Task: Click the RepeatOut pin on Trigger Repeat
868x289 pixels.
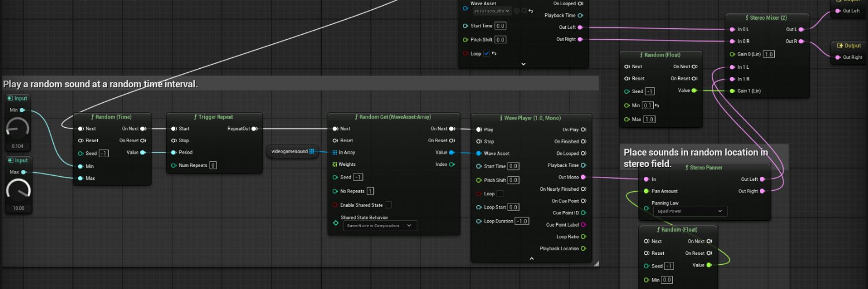Action: coord(255,128)
